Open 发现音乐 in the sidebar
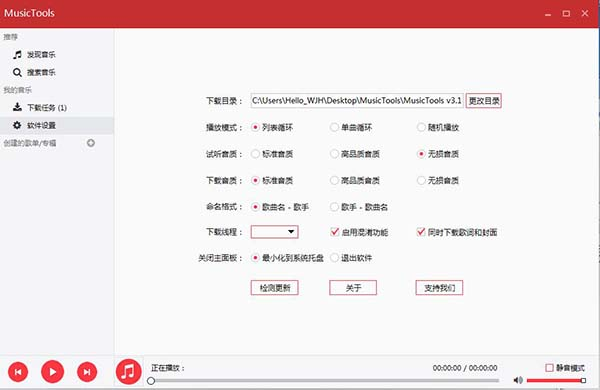 pyautogui.click(x=41, y=55)
